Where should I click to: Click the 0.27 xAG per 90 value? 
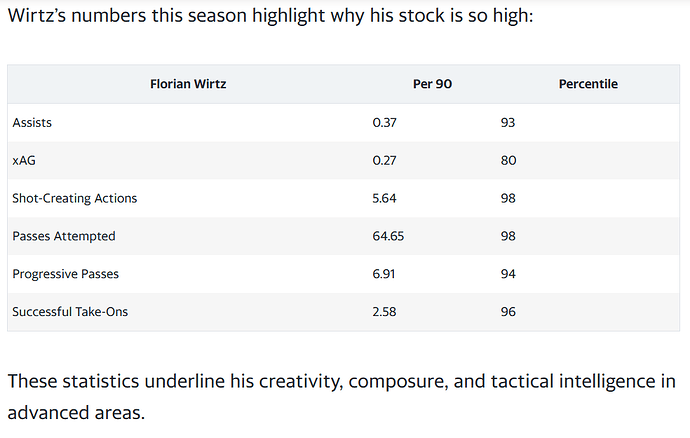(x=384, y=160)
